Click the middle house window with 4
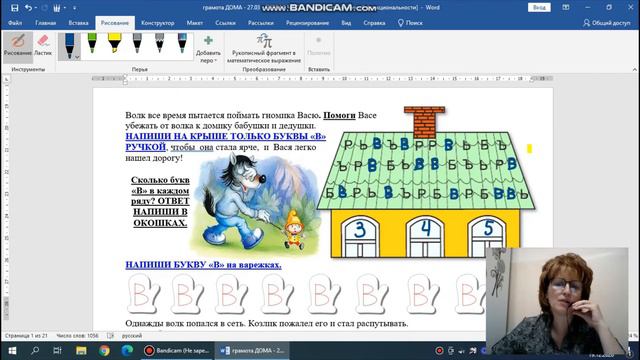This screenshot has width=640, height=360. point(425,237)
